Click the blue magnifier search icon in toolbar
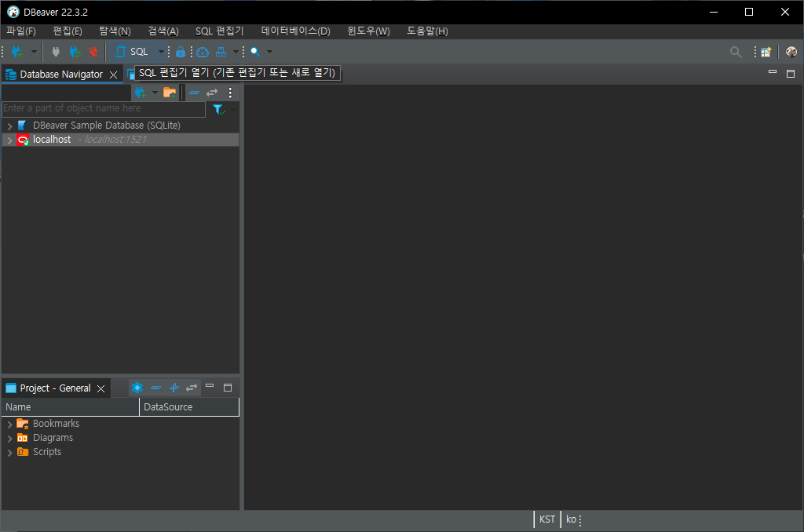 click(255, 52)
